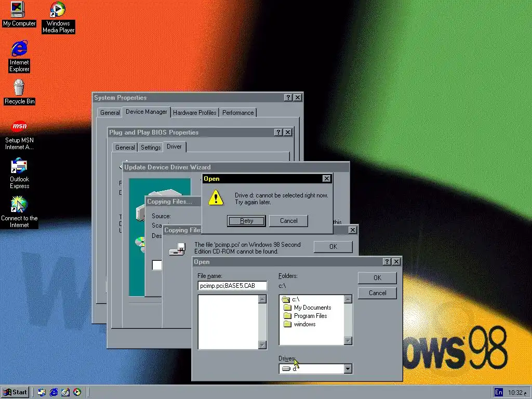Click the help button in the Open file dialog
Viewport: 532px width, 399px height.
pyautogui.click(x=387, y=262)
